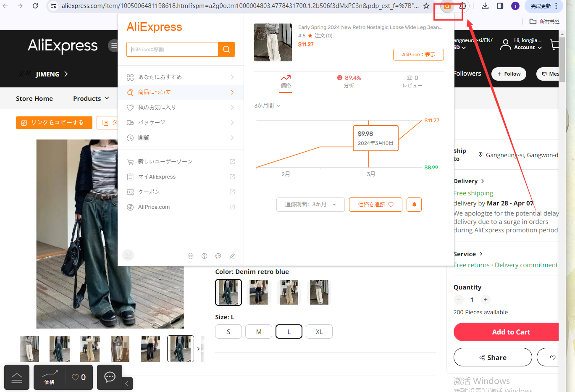This screenshot has width=575, height=392.
Task: Click the product thumbnail in the AliPrice popup
Action: [x=273, y=42]
